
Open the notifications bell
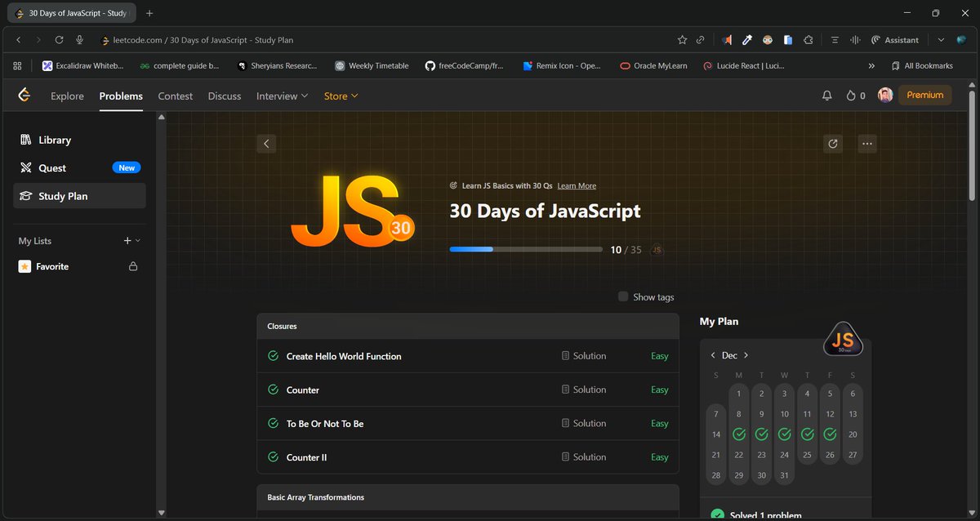click(827, 96)
